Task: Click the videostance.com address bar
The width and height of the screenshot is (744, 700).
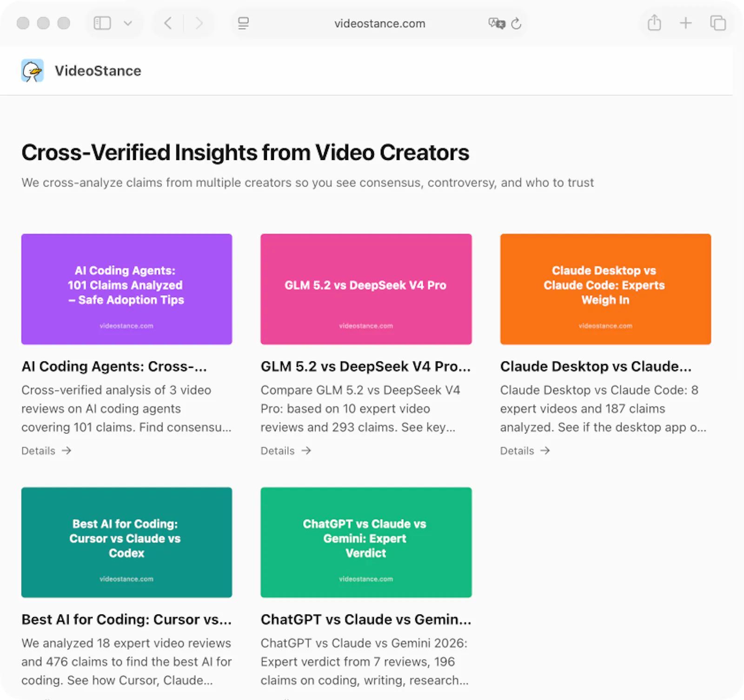Action: point(379,23)
